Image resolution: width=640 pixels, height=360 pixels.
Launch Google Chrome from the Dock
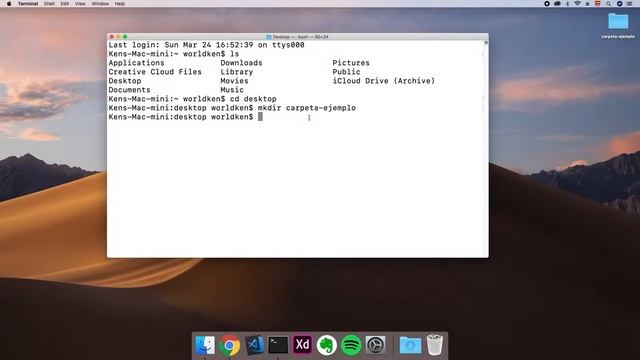point(229,346)
